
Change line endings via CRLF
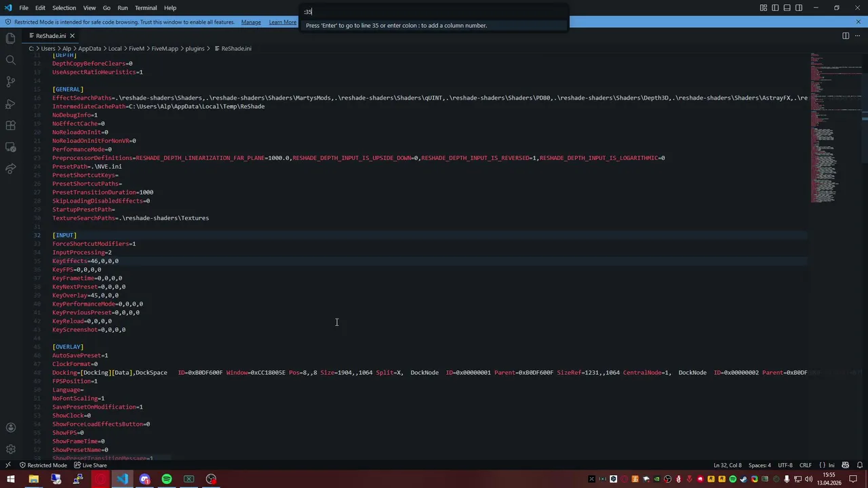(805, 466)
